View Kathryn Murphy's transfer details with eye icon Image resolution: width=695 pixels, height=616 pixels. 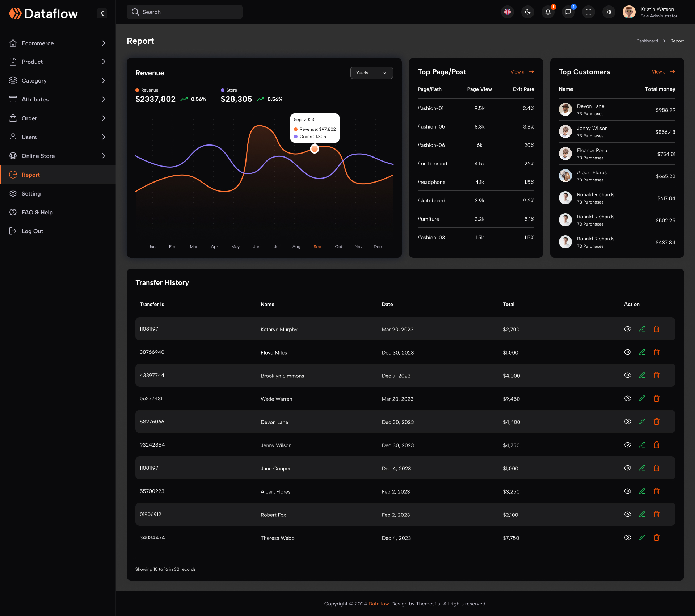(x=627, y=329)
